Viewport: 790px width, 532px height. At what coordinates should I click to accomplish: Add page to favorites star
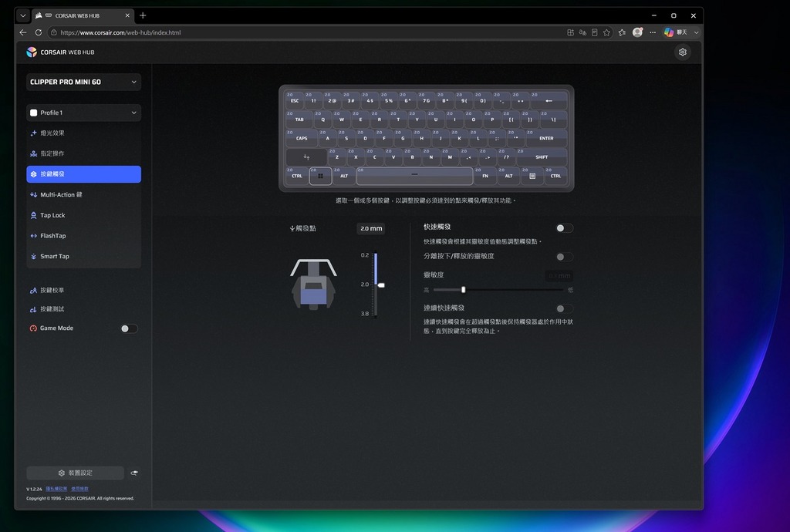[606, 32]
